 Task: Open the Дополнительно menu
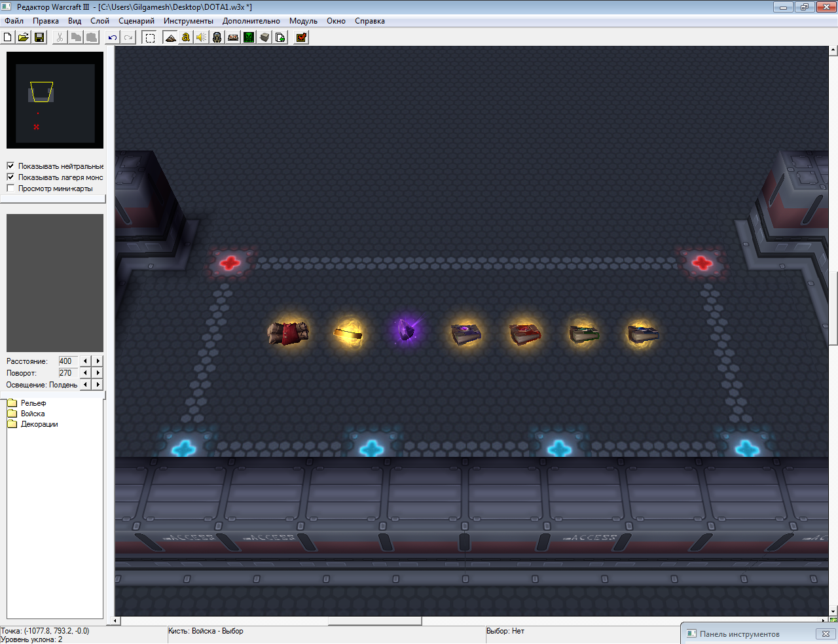pyautogui.click(x=251, y=21)
